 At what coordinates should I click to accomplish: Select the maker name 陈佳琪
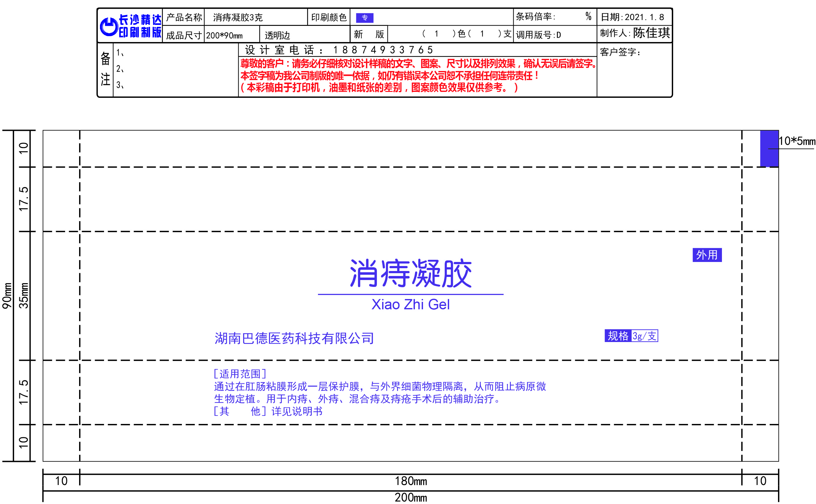coord(652,33)
